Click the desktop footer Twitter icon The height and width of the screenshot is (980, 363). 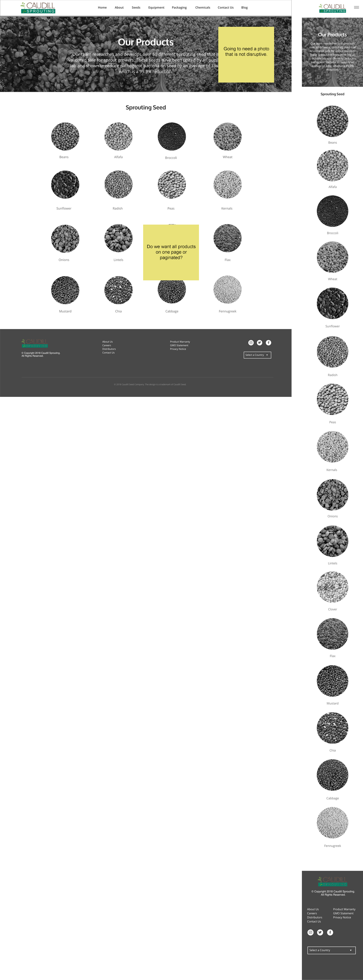tap(259, 342)
